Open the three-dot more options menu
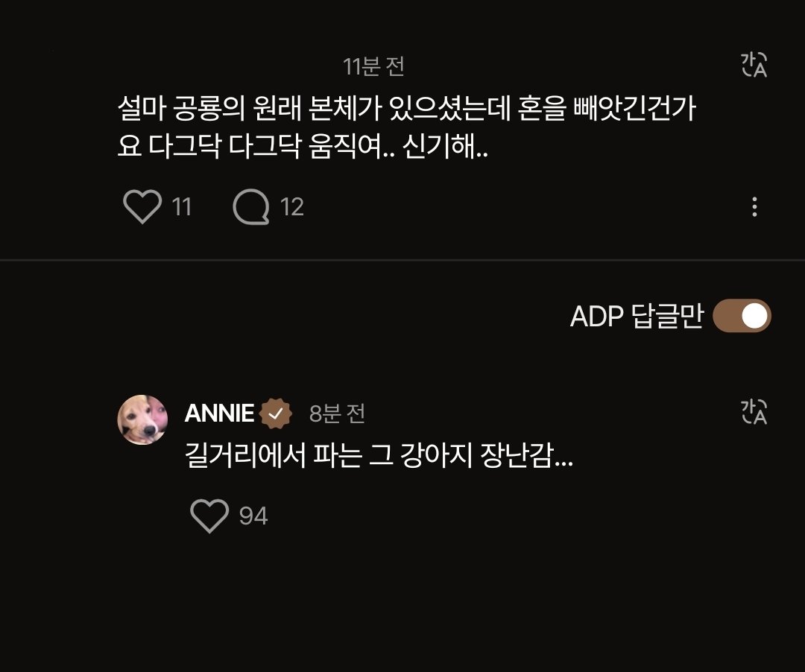Viewport: 805px width, 672px height. [x=754, y=207]
